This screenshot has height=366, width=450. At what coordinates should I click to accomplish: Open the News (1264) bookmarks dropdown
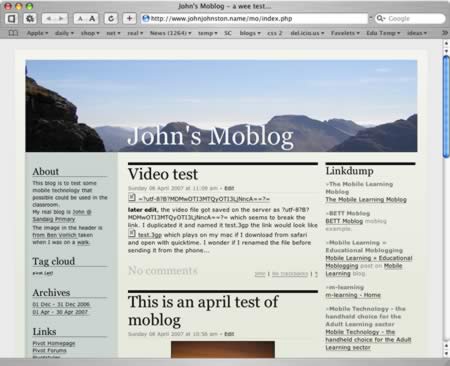[x=170, y=33]
